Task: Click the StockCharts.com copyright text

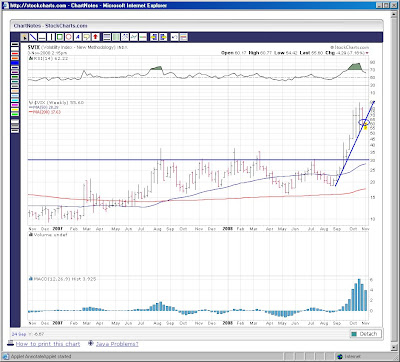Action: [349, 48]
